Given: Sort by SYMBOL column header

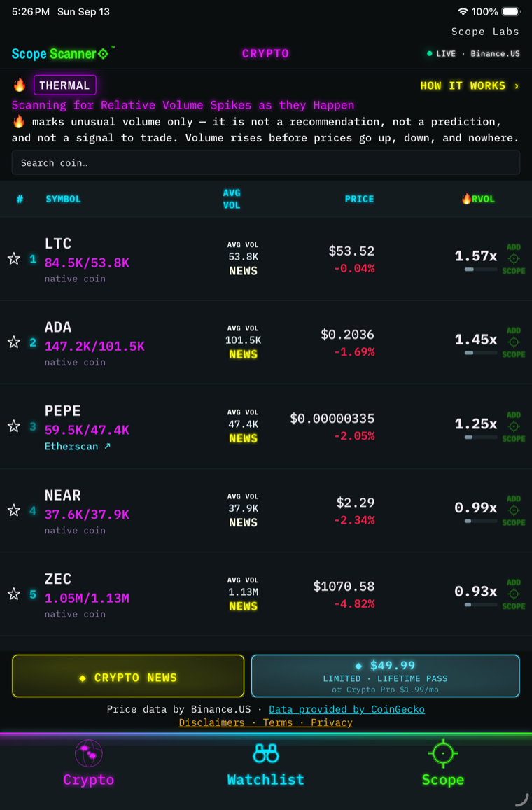Looking at the screenshot, I should pyautogui.click(x=63, y=199).
